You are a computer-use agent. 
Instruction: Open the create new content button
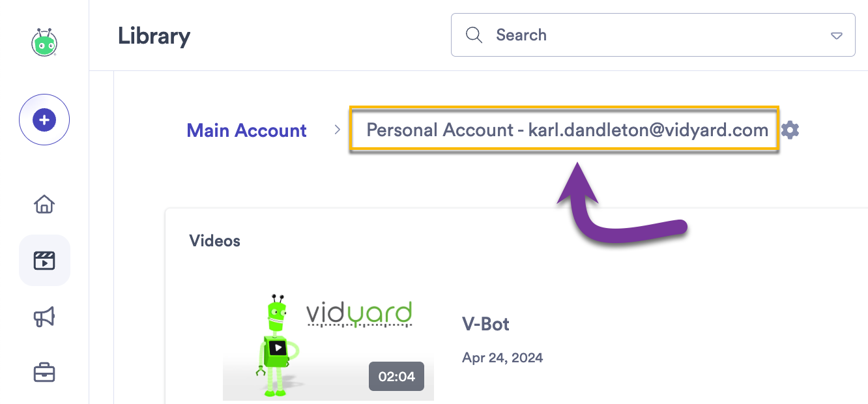(44, 119)
